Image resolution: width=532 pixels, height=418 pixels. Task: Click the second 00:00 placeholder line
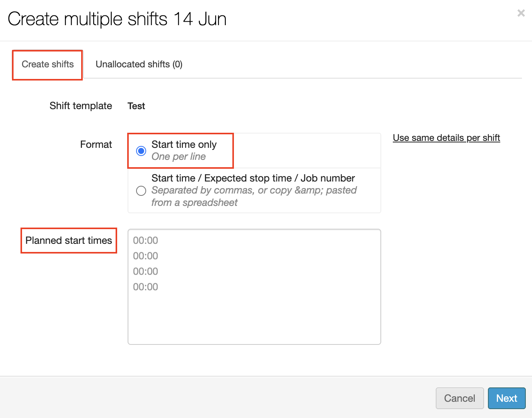pyautogui.click(x=145, y=256)
